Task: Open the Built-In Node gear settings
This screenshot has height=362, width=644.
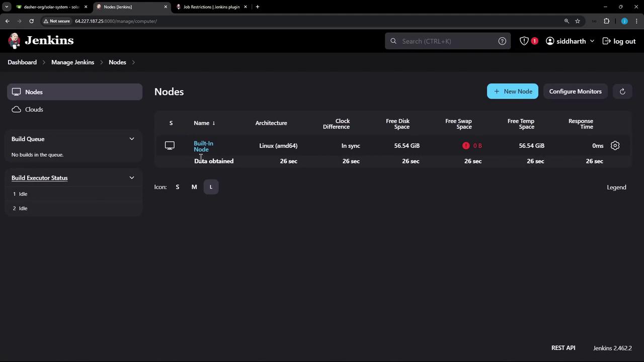Action: pos(615,146)
